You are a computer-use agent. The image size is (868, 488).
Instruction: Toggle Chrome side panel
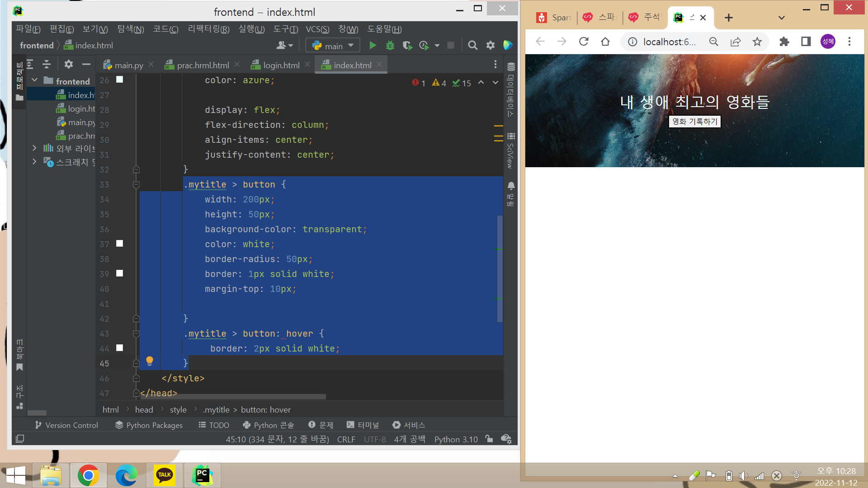click(x=806, y=42)
